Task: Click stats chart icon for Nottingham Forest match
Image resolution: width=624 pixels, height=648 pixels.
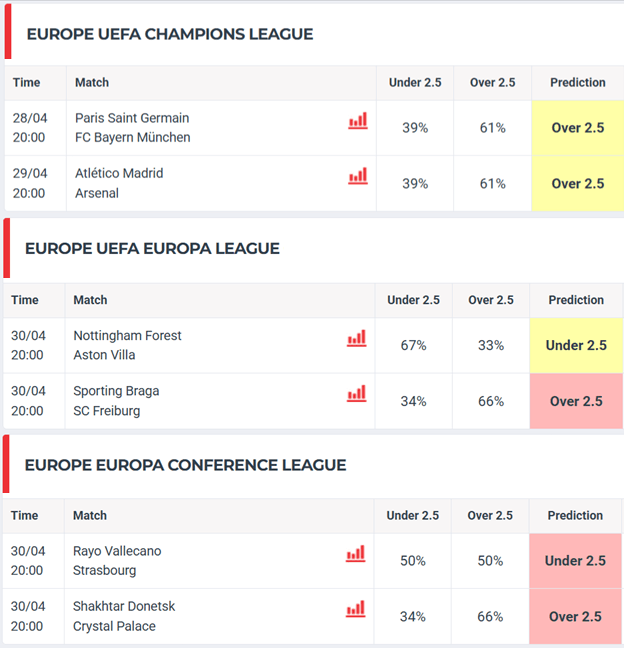Action: (356, 338)
